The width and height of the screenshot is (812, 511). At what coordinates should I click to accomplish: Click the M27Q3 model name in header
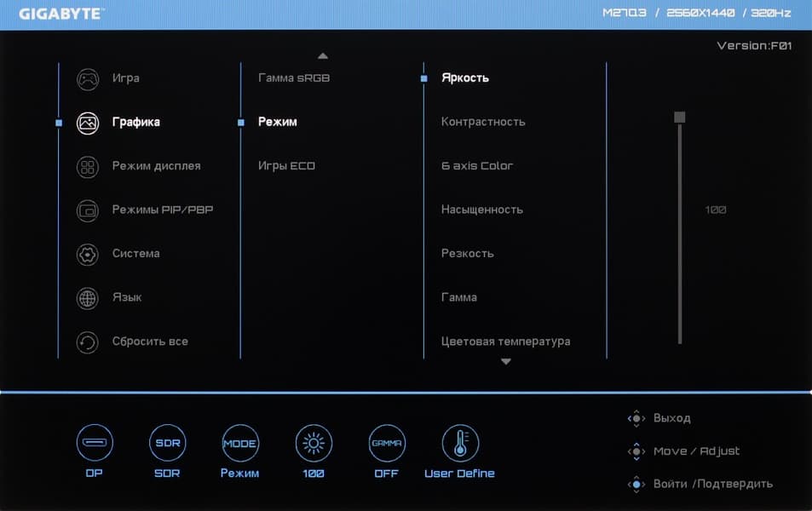click(x=625, y=13)
